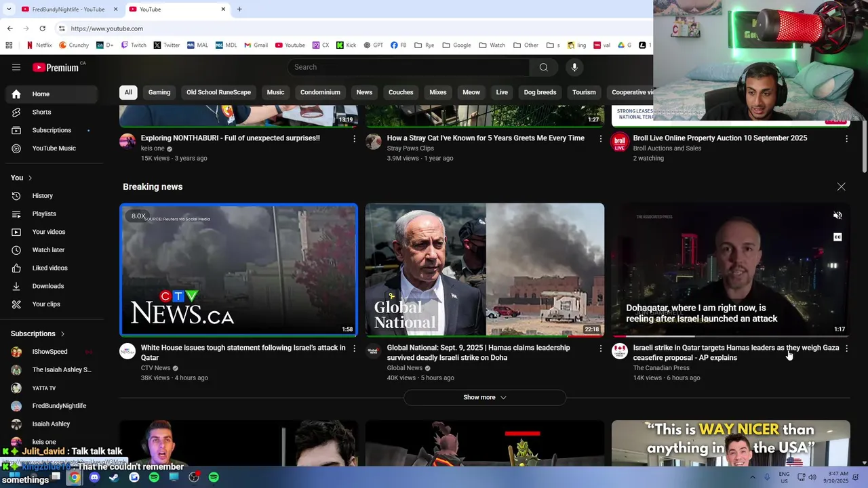
Task: Open a new browser tab
Action: pos(239,9)
